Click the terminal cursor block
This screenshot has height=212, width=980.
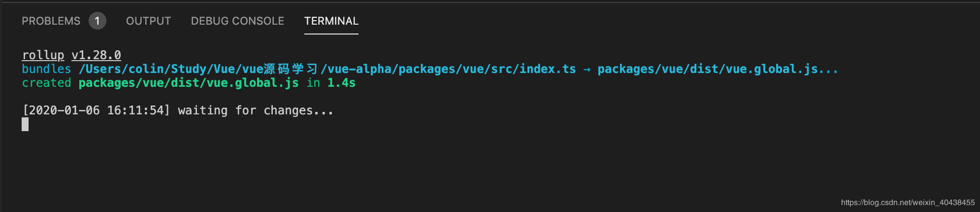(25, 124)
